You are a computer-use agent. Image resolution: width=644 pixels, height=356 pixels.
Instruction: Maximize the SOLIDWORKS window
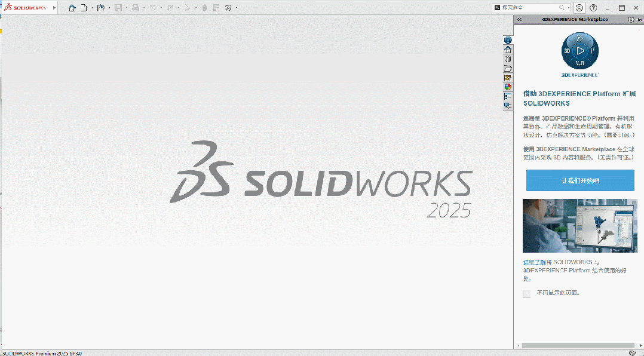point(622,8)
